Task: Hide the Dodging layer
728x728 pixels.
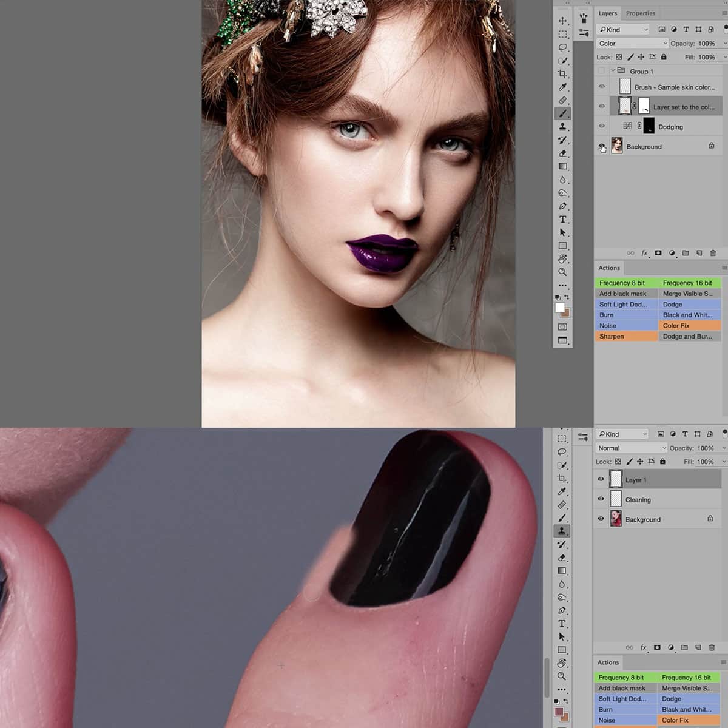Action: click(602, 126)
